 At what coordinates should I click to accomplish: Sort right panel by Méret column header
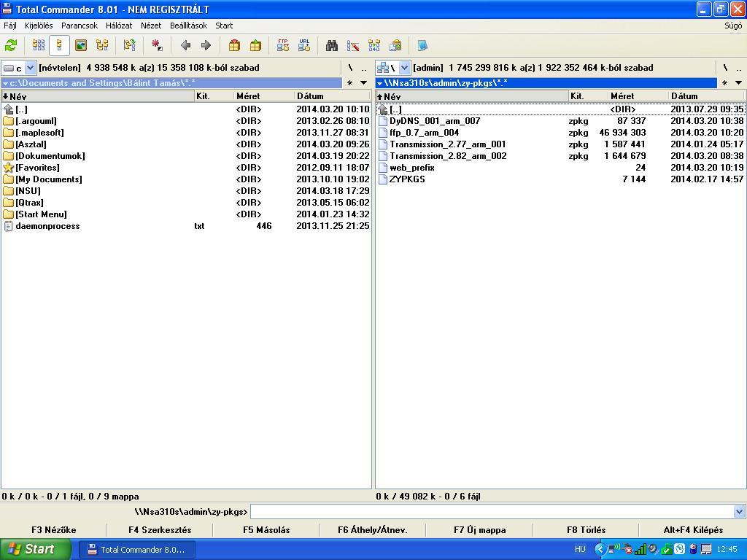(x=638, y=96)
